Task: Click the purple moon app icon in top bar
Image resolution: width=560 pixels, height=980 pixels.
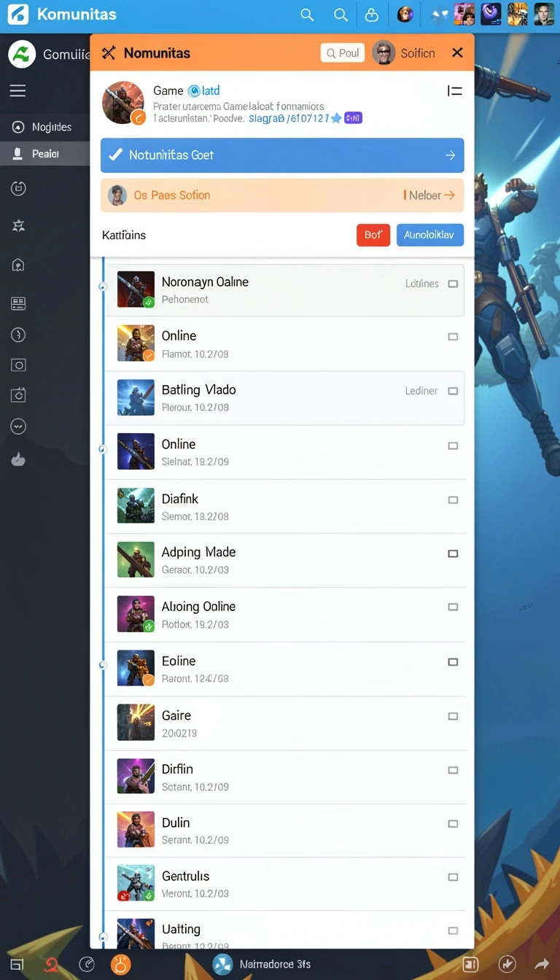Action: 491,14
